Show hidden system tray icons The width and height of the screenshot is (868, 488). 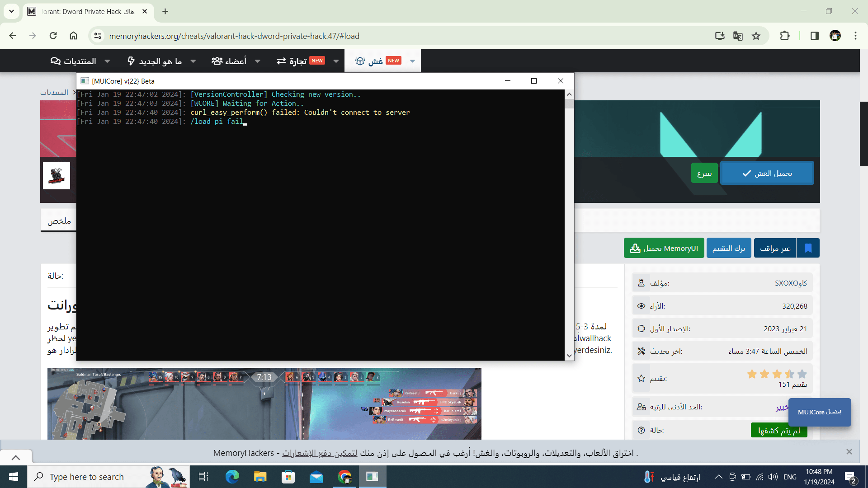coord(718,477)
